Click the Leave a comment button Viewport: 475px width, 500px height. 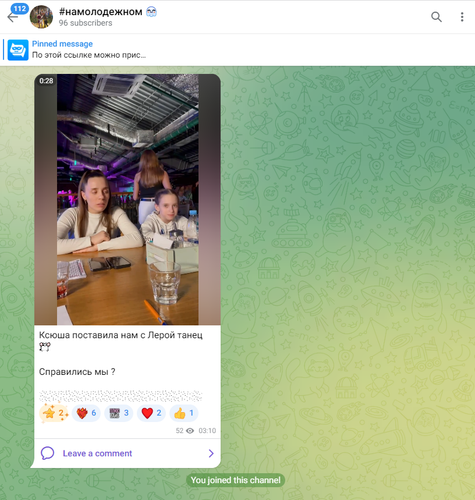[x=127, y=453]
